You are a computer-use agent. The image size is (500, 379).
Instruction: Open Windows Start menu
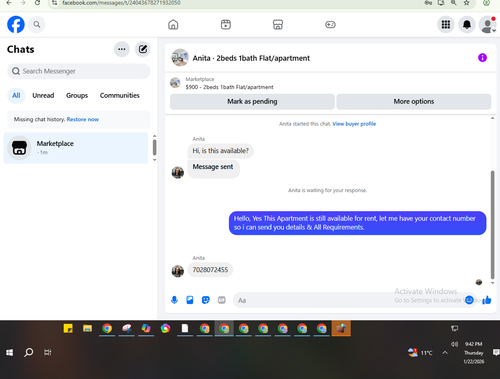click(9, 352)
